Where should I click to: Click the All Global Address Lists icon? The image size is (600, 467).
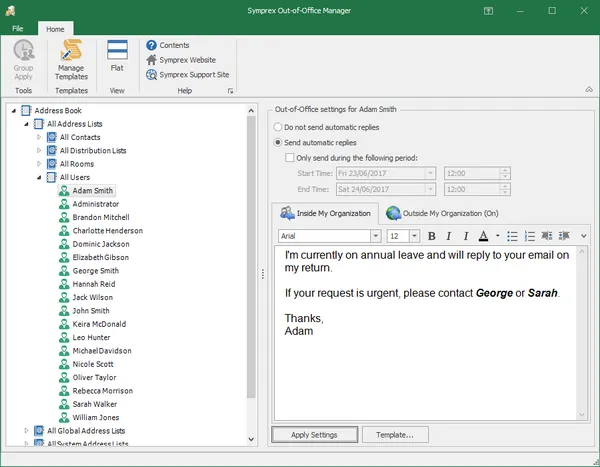tap(39, 431)
